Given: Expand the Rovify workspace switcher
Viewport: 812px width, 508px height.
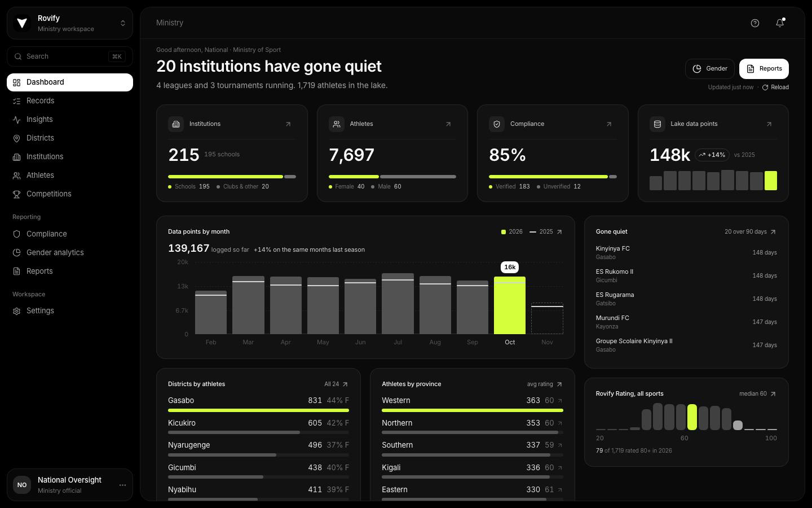Looking at the screenshot, I should point(70,23).
